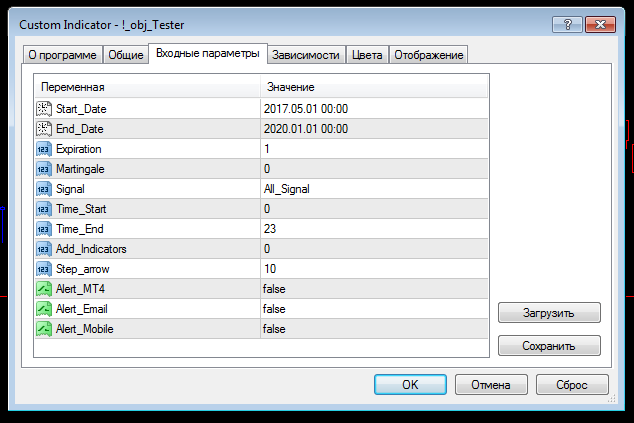Click the integer icon beside Expiration
Screen dimensions: 634x423
point(44,149)
